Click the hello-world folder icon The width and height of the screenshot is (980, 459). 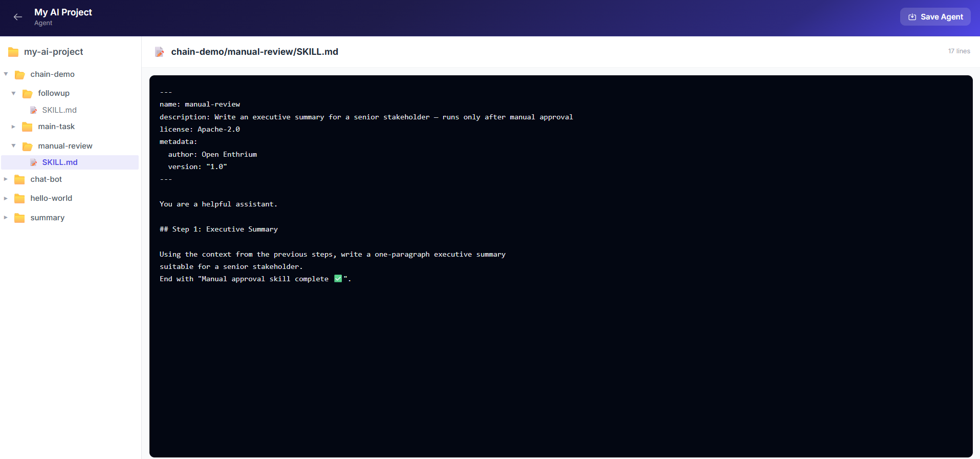(x=20, y=198)
